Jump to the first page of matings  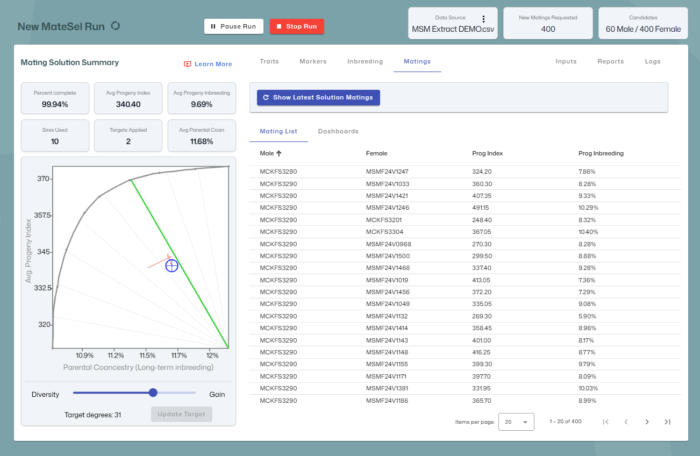[605, 422]
